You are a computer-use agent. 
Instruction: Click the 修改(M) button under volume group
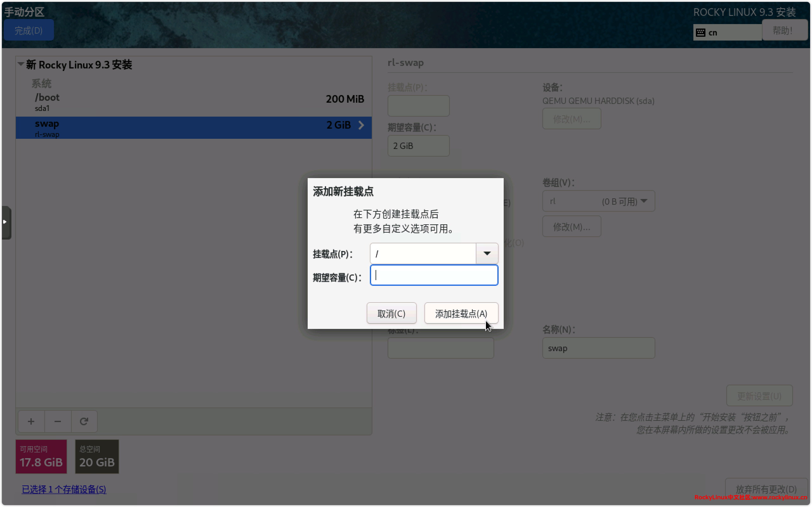pos(571,227)
